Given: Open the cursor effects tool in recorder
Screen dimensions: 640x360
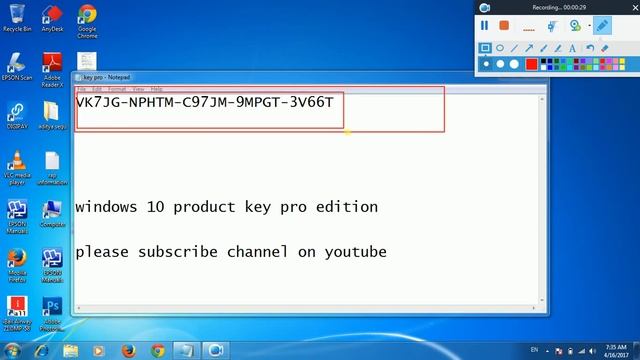Looking at the screenshot, I should [552, 26].
